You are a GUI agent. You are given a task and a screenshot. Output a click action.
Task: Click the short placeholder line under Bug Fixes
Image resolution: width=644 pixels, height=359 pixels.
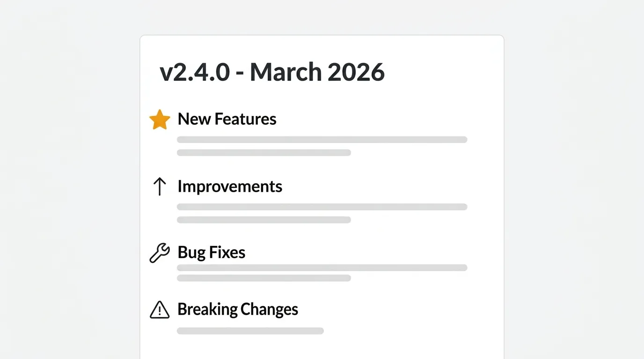pos(264,278)
